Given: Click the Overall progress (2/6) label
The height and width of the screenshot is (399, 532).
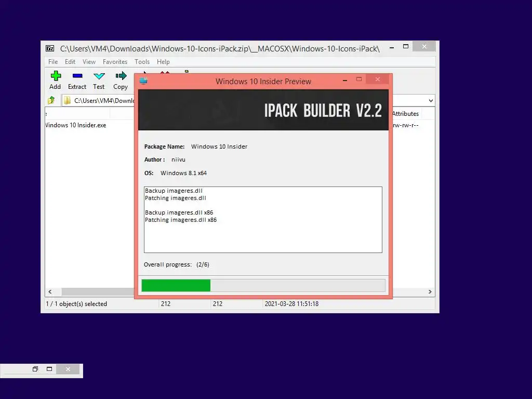Looking at the screenshot, I should coord(177,264).
